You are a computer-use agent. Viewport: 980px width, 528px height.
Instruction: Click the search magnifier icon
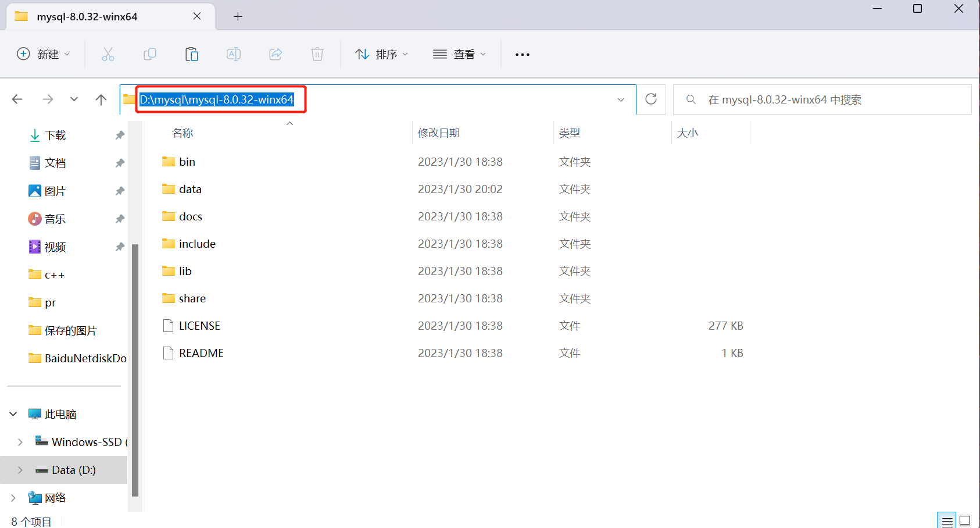[691, 99]
